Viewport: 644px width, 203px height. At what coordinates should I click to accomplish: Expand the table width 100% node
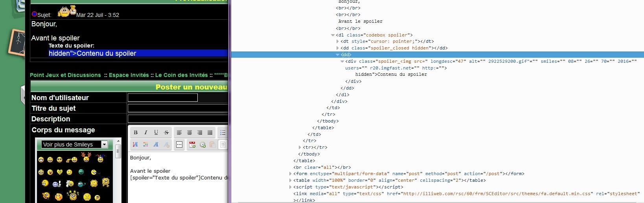[x=291, y=180]
